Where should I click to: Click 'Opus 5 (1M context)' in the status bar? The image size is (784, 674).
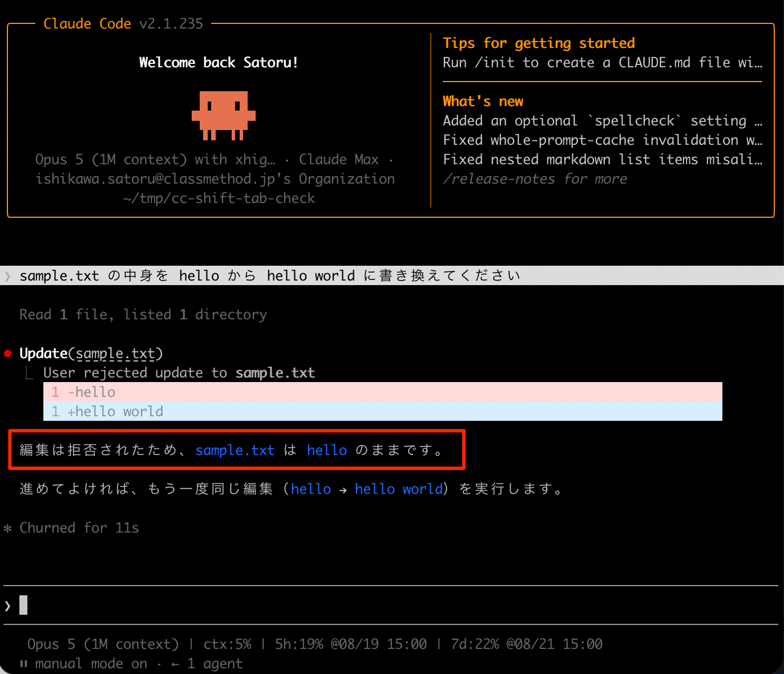(103, 644)
